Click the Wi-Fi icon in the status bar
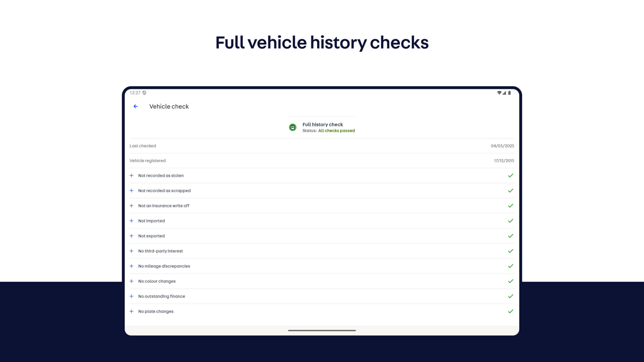The width and height of the screenshot is (644, 362). point(499,93)
